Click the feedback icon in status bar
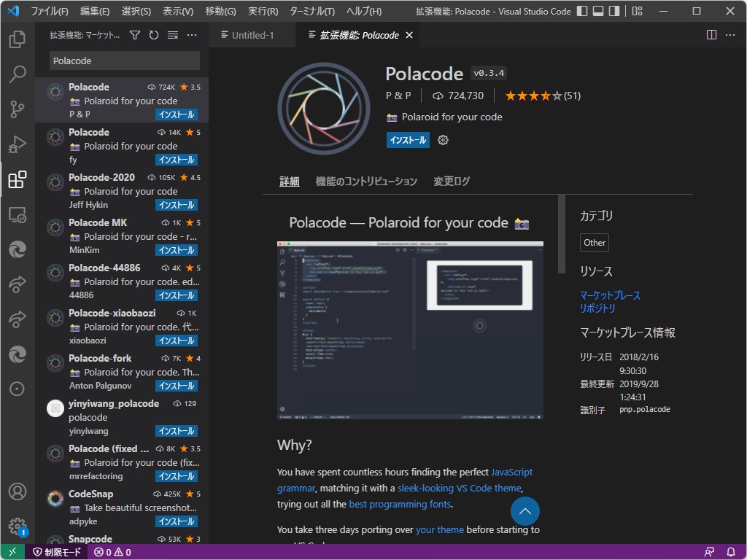This screenshot has height=560, width=747. 708,552
